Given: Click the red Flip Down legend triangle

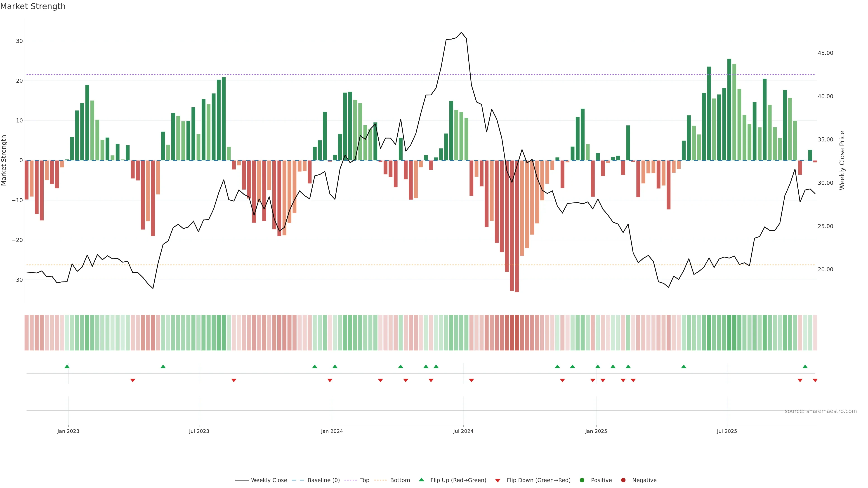Looking at the screenshot, I should (x=498, y=481).
